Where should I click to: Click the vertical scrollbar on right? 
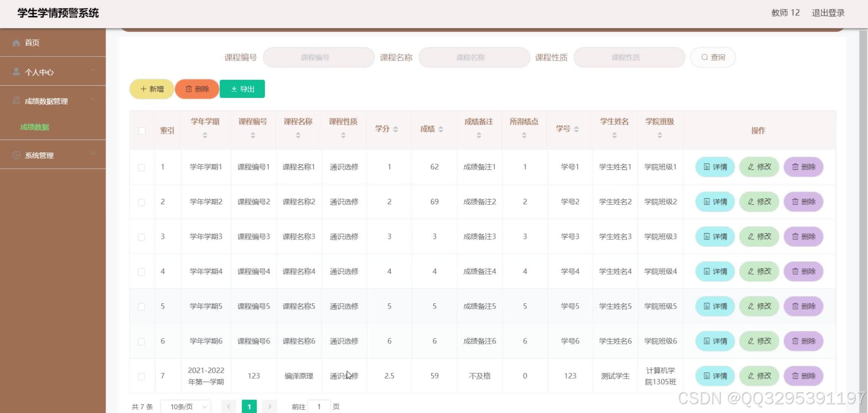coord(863,222)
